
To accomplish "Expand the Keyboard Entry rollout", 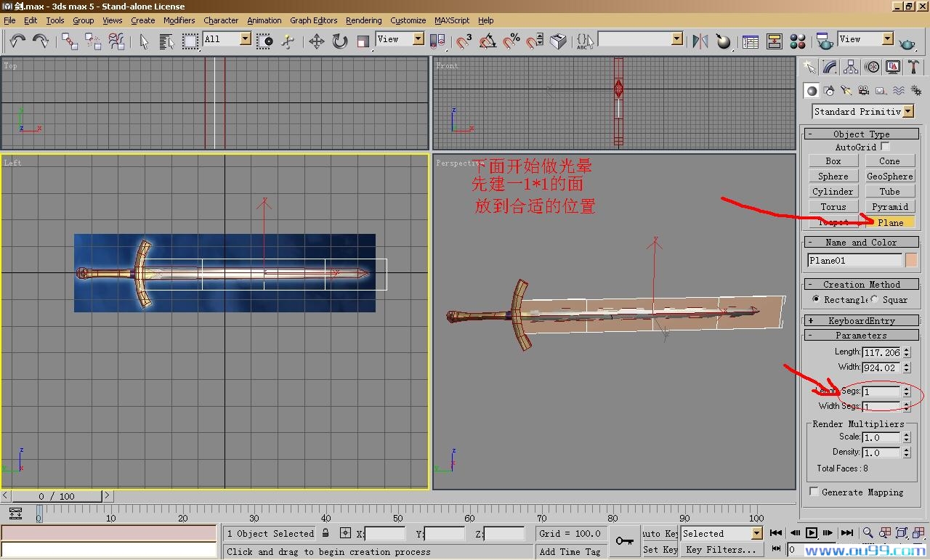I will tap(861, 320).
